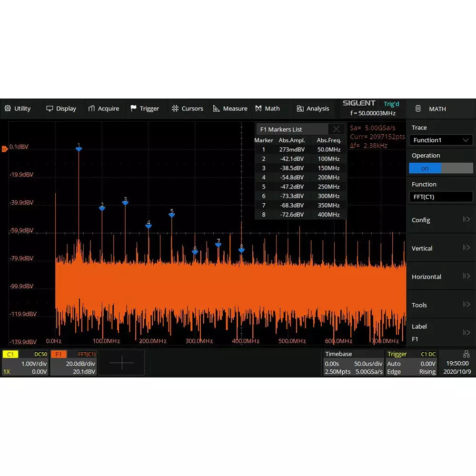Click the Math M icon
This screenshot has width=476, height=476.
258,109
